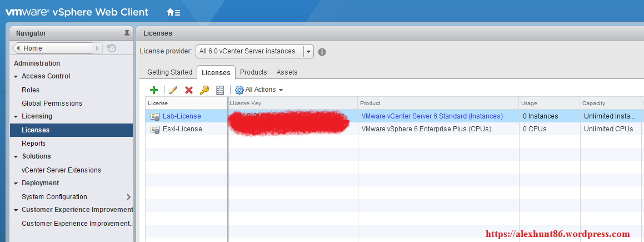Click the Administration heading in the Navigator
644x242 pixels.
pos(37,63)
